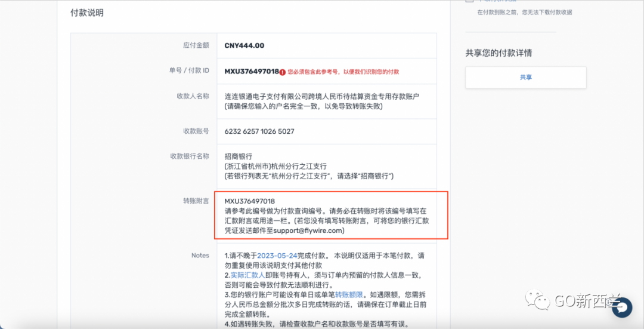Screen dimensions: 644x329
Task: Open the 2023-05-24 deadline link
Action: point(277,256)
